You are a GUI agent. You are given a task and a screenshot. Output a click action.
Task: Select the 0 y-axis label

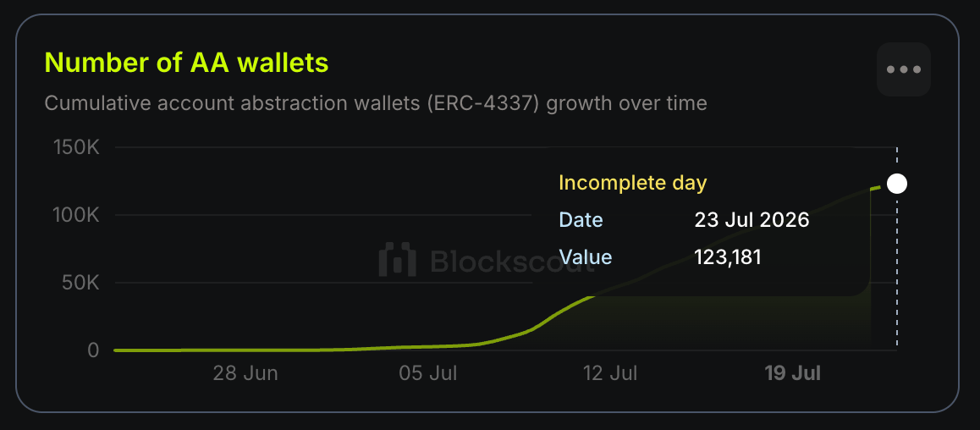pos(93,350)
